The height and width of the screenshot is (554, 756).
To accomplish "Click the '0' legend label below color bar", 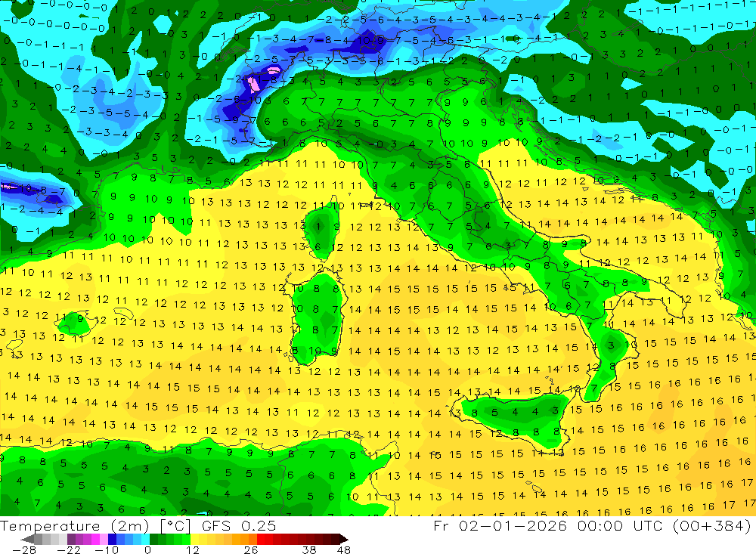I will point(147,550).
